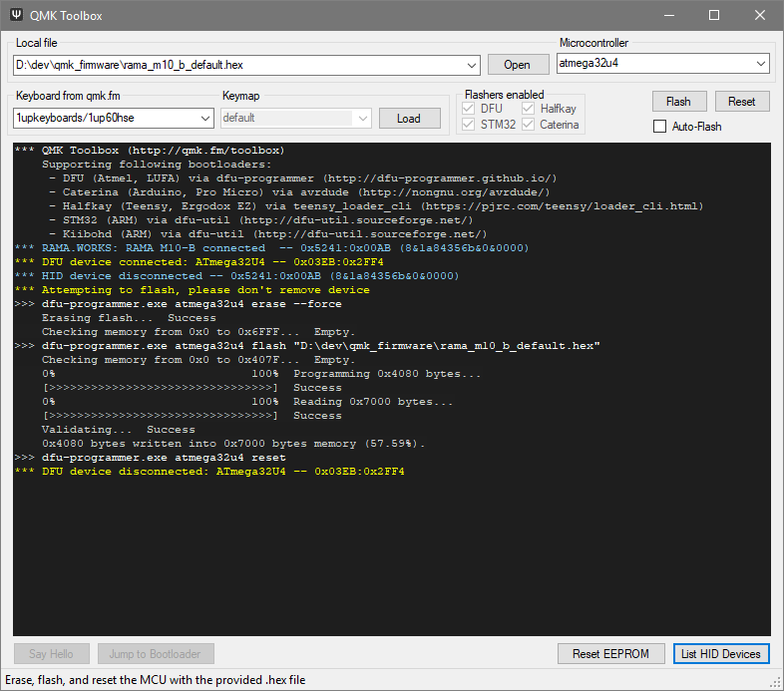Click the Halfkay (Teensy, Ergodox EZ) log line
784x691 pixels.
376,206
